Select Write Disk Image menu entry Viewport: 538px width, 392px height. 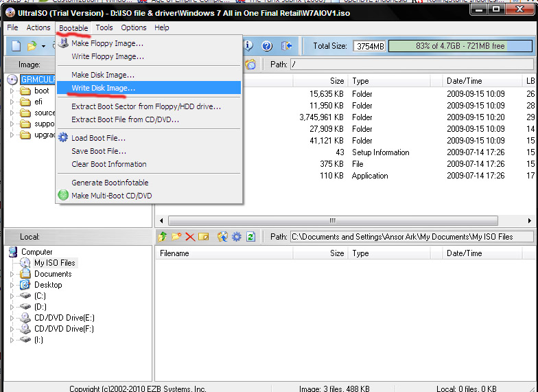149,88
